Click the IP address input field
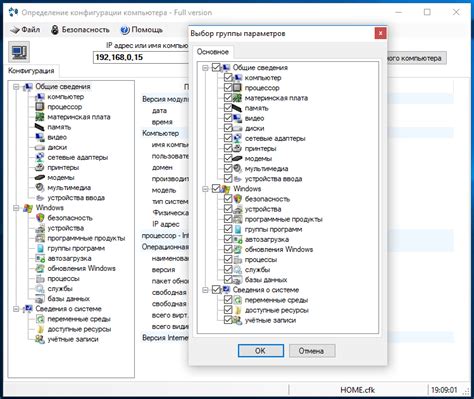This screenshot has width=474, height=399. click(x=141, y=57)
